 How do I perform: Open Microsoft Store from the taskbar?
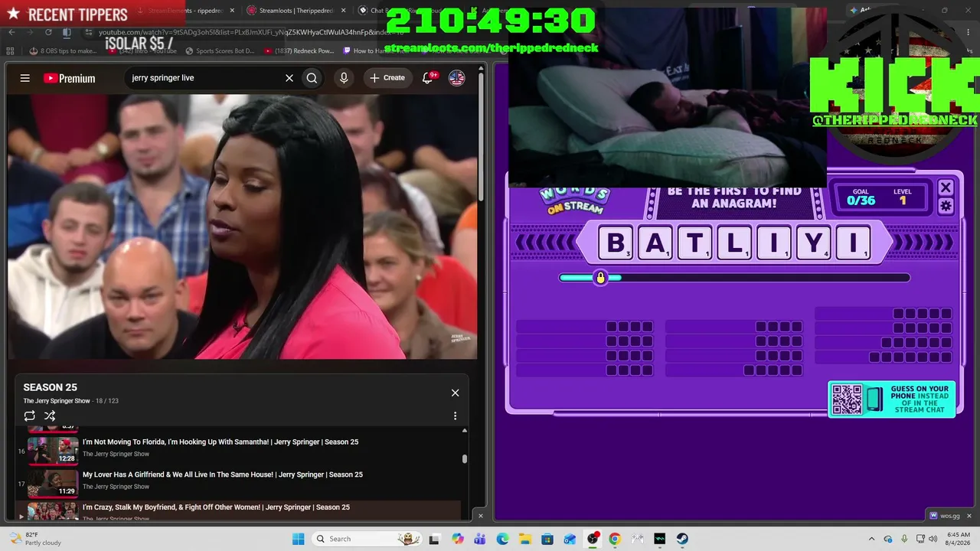[x=547, y=539]
